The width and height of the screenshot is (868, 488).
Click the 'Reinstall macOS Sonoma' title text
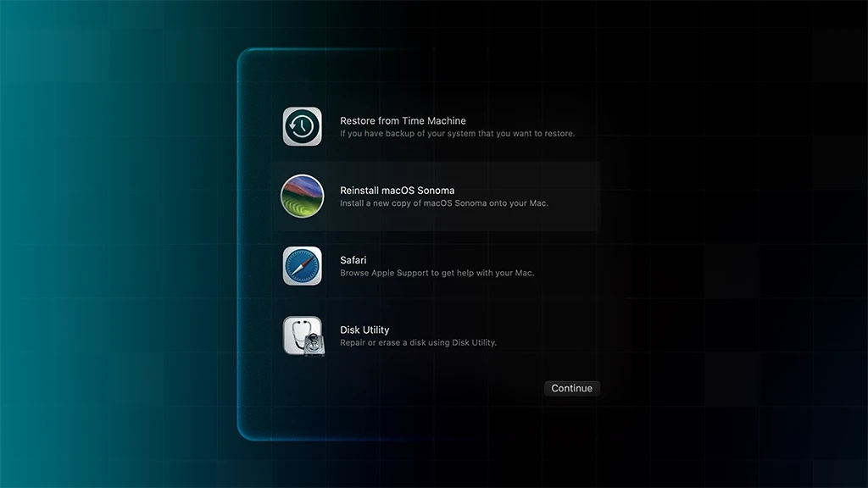(396, 191)
